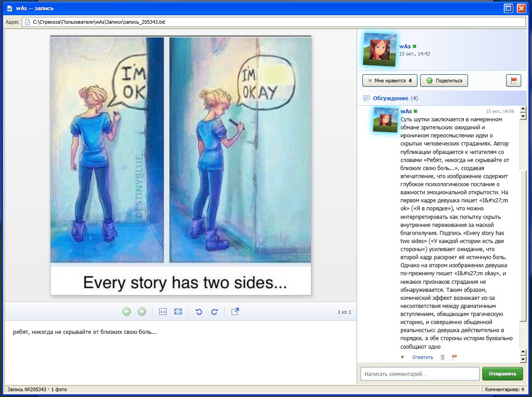The width and height of the screenshot is (532, 397).
Task: Click the 'Написать комментарий' input field
Action: click(x=420, y=374)
